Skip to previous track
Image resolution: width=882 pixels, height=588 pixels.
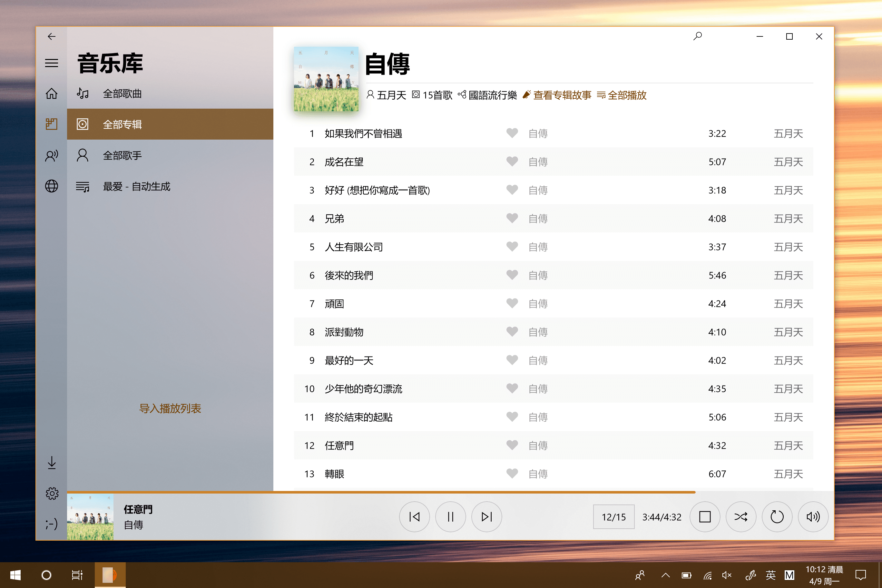[414, 517]
